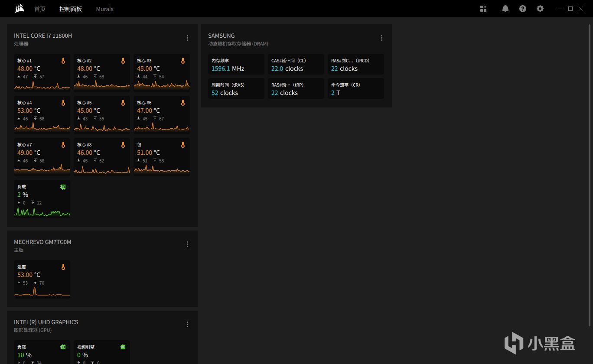Select the motherboard 温度 graph

pos(42,292)
